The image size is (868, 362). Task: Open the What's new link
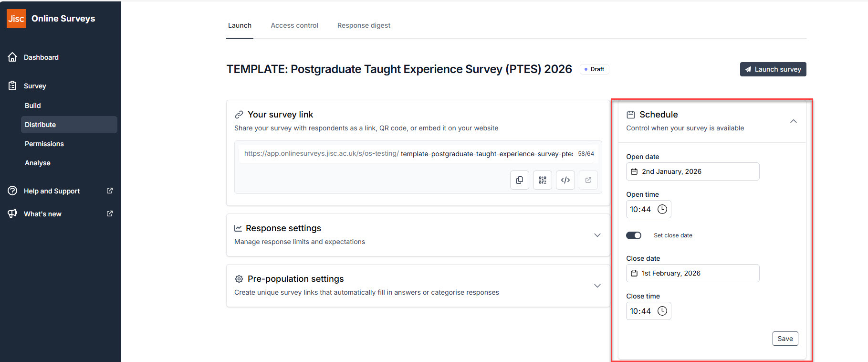point(42,214)
